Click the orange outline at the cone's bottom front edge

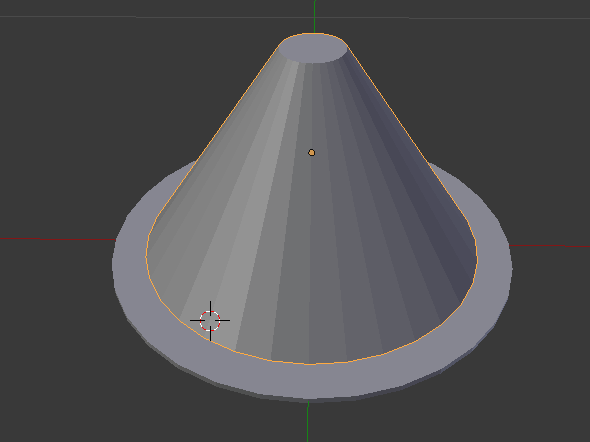click(x=309, y=364)
